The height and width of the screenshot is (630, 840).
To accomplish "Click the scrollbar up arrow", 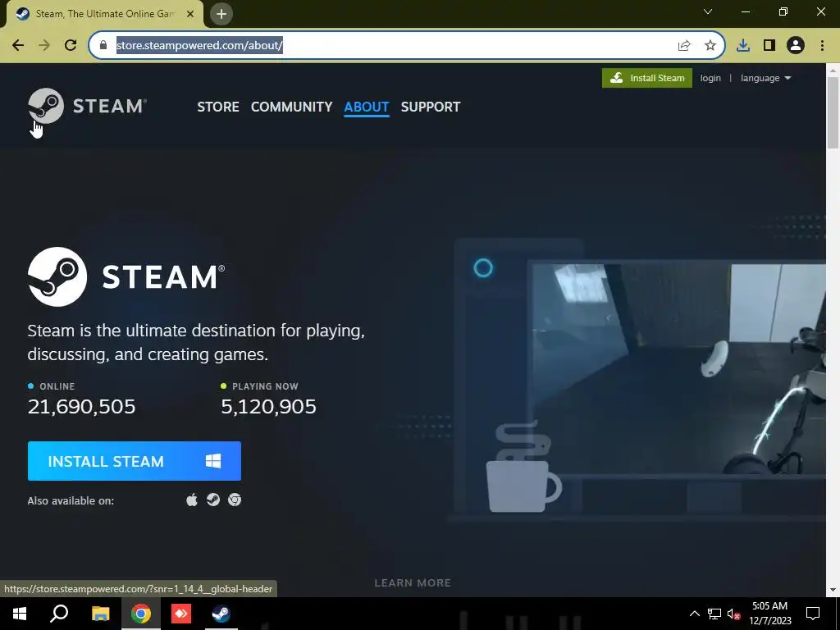I will (833, 70).
